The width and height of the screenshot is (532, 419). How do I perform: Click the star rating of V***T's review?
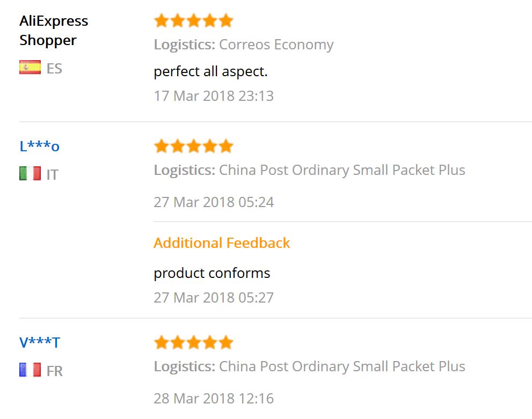coord(193,342)
